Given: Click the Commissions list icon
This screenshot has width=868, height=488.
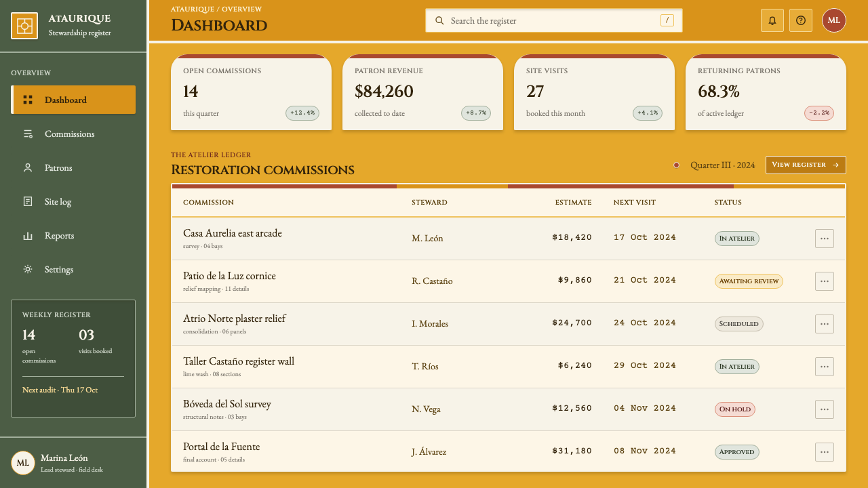Looking at the screenshot, I should click(28, 134).
